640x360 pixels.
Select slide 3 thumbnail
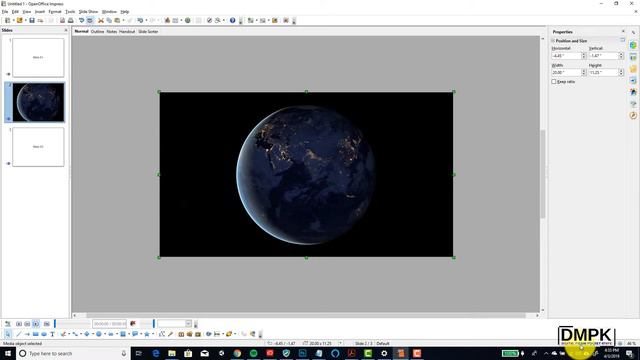tap(38, 147)
